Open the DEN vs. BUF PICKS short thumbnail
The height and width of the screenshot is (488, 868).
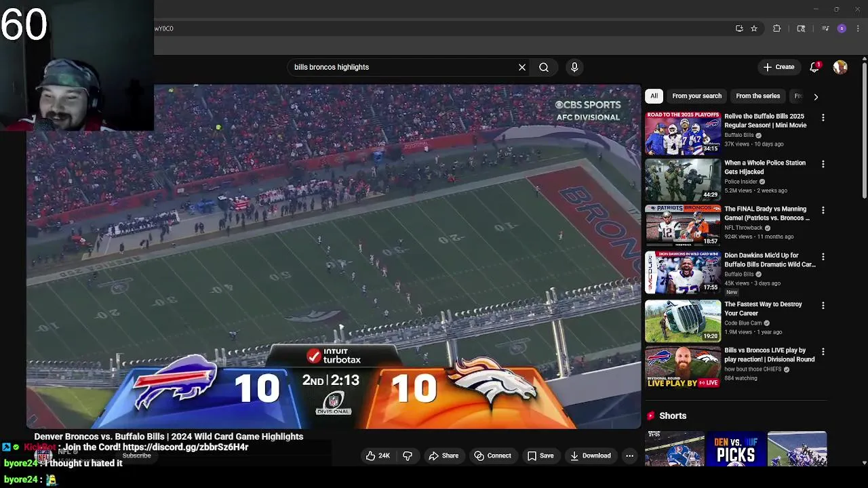736,449
